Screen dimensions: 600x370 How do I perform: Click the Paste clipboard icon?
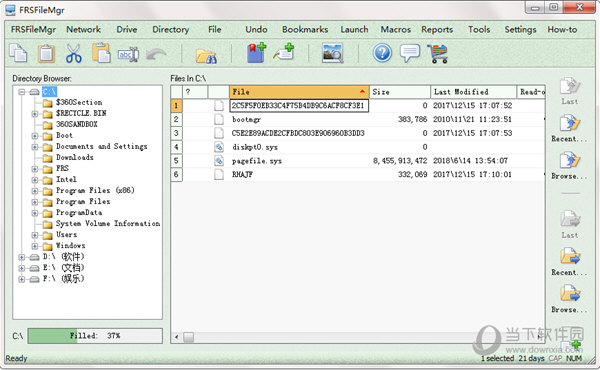pos(46,53)
